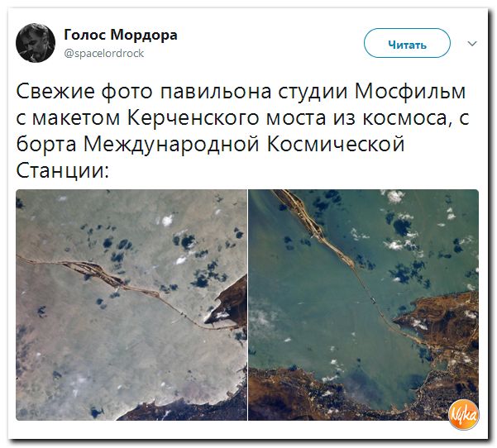Click the word павильона in the tweet text
The image size is (497, 448).
[216, 92]
